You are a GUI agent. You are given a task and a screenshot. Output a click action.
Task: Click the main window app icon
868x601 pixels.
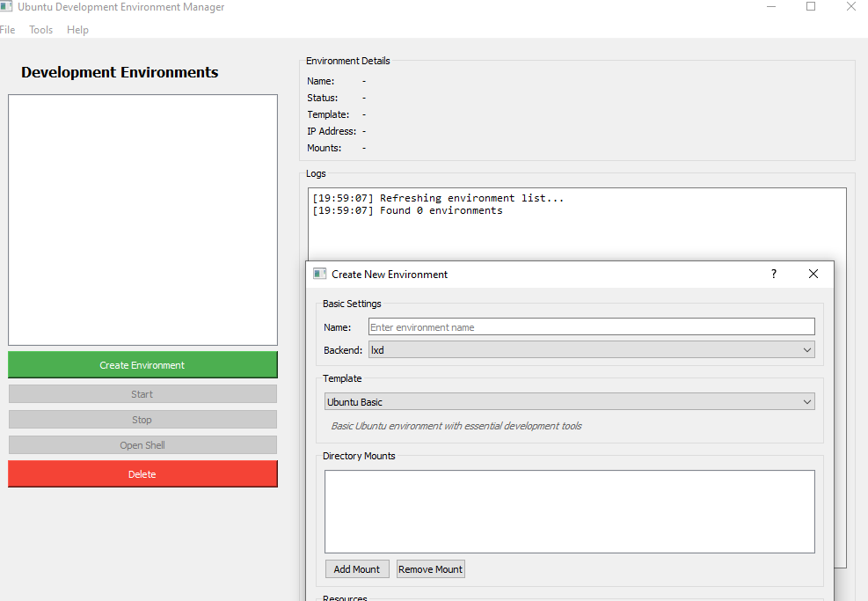tap(6, 7)
